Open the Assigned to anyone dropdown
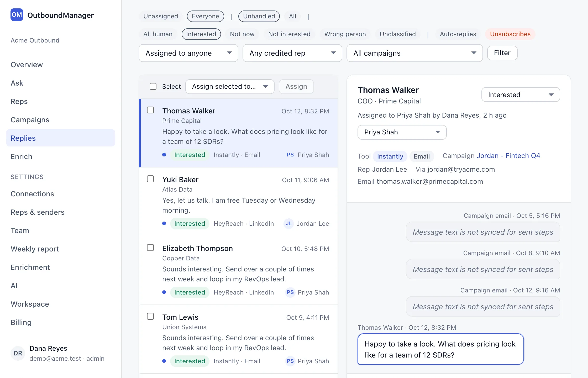 pyautogui.click(x=188, y=53)
